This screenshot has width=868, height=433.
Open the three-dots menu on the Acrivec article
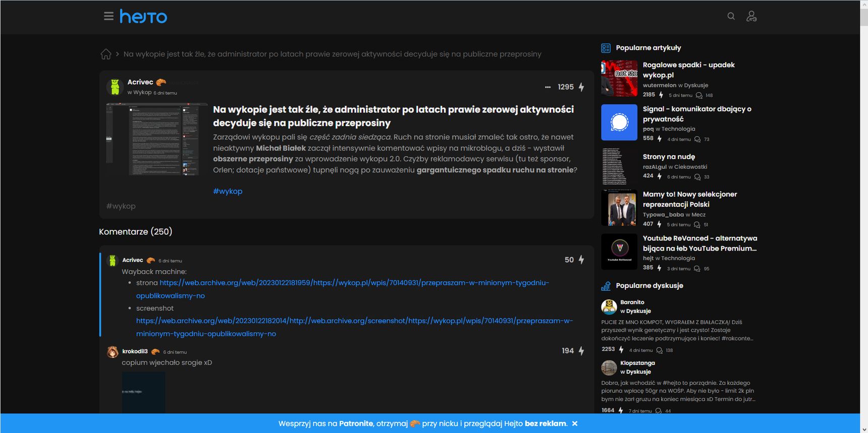coord(548,87)
